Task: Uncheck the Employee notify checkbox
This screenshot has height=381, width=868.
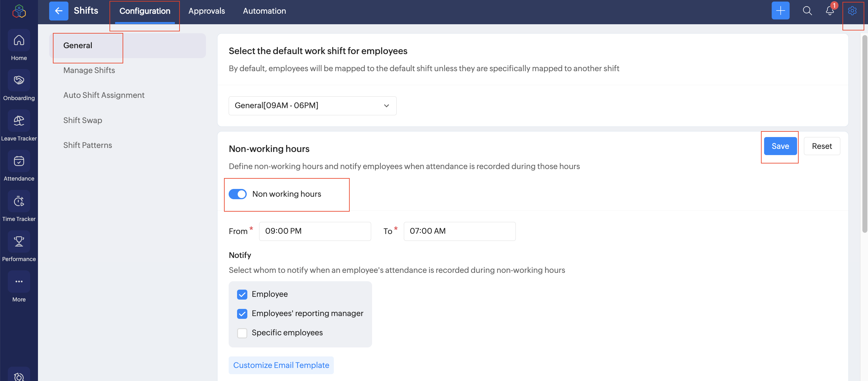Action: [x=242, y=295]
